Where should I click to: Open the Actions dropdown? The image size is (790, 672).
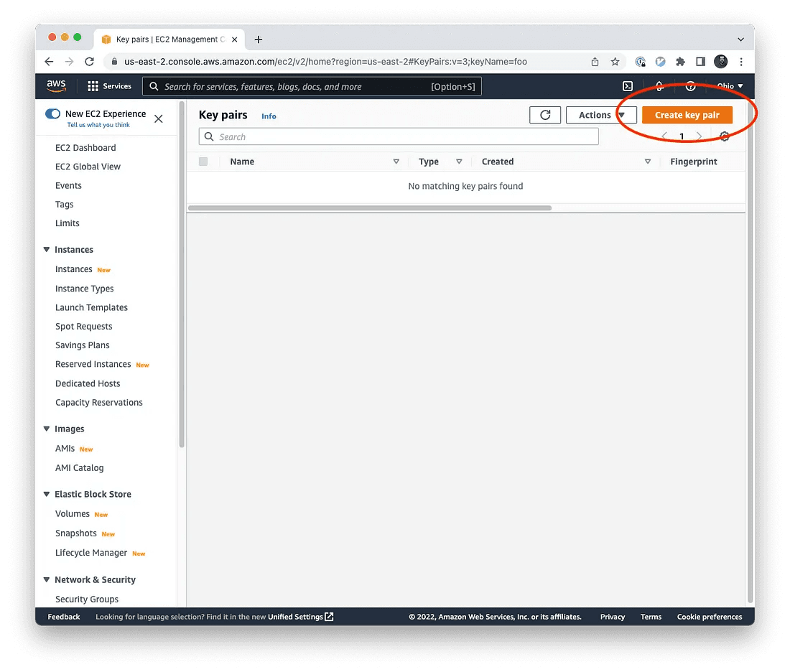pyautogui.click(x=601, y=115)
